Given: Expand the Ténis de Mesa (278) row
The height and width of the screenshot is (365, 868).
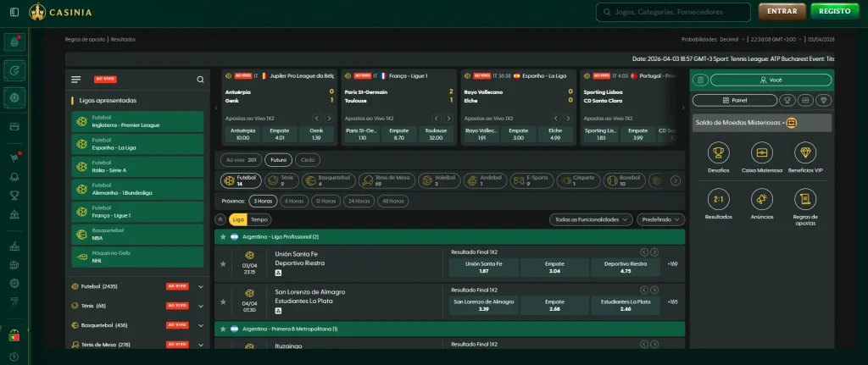Looking at the screenshot, I should click(x=137, y=345).
